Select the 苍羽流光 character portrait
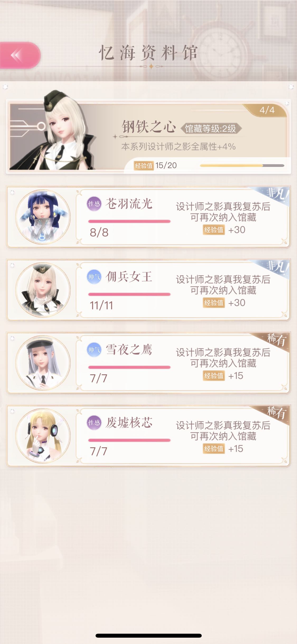This screenshot has height=644, width=297. click(43, 217)
